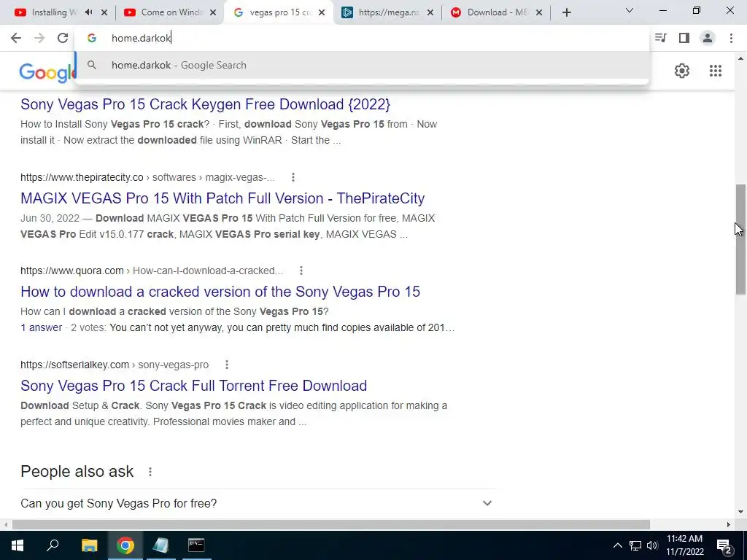747x560 pixels.
Task: Click the Chrome taskbar icon
Action: tap(125, 545)
